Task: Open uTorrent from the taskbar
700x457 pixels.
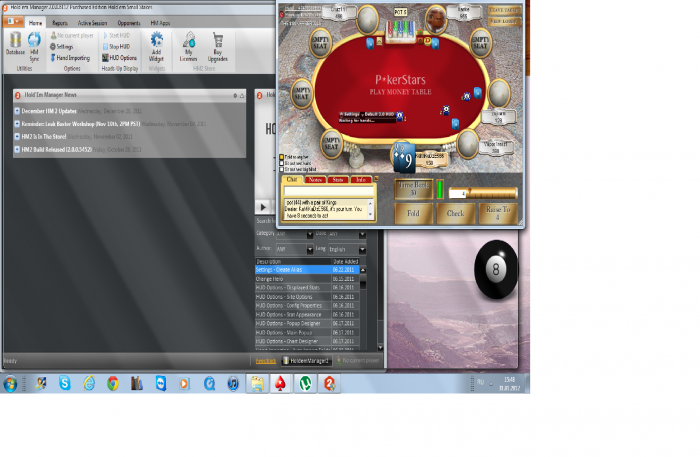Action: (305, 383)
